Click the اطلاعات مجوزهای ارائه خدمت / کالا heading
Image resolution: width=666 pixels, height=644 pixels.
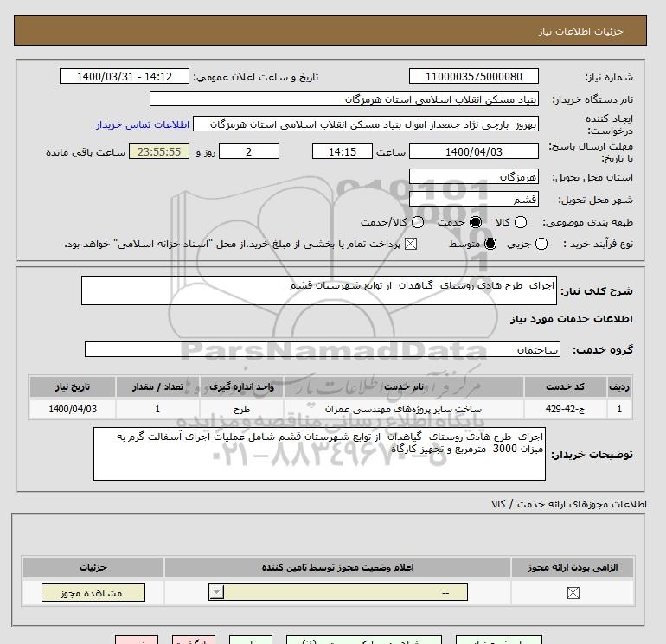569,504
